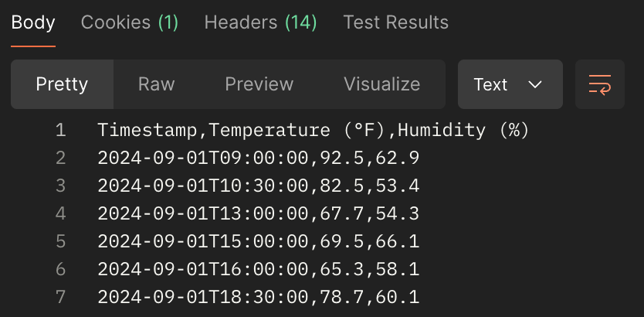This screenshot has height=317, width=644.
Task: Click the 13:00:00 data row
Action: [x=258, y=213]
